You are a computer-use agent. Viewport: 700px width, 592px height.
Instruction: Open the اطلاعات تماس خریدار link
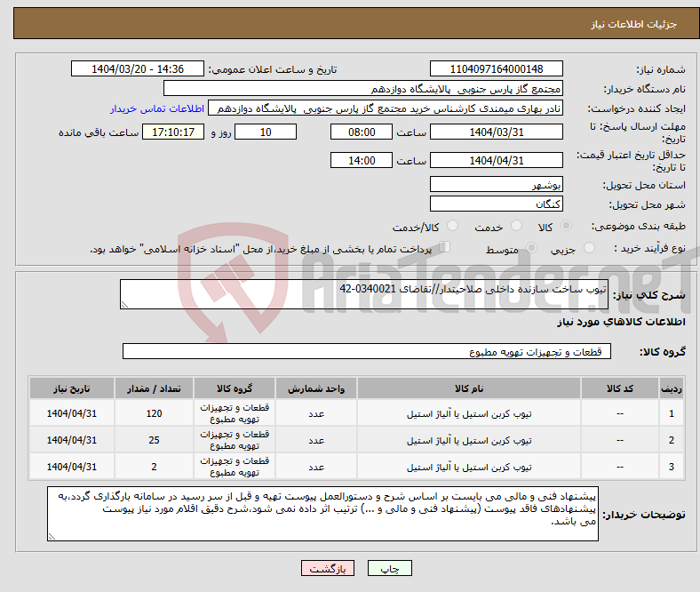pyautogui.click(x=157, y=108)
